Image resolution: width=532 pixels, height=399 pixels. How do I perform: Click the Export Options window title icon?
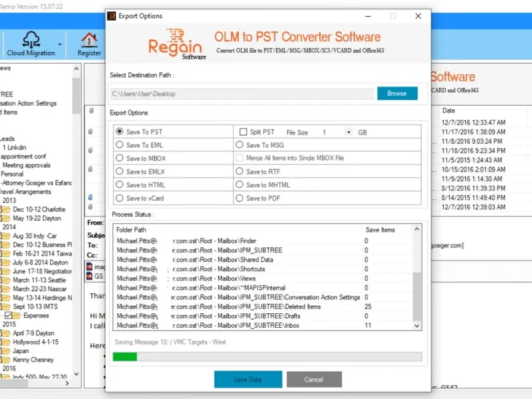[x=111, y=16]
